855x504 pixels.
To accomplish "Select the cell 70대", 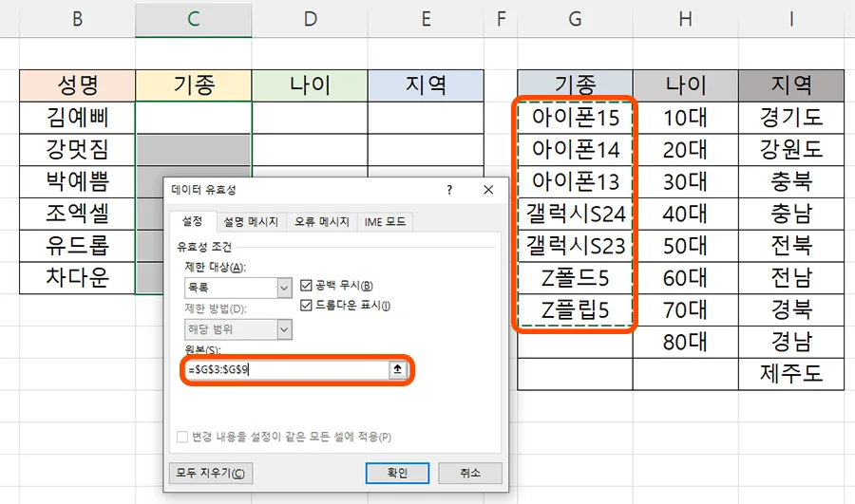I will (685, 310).
